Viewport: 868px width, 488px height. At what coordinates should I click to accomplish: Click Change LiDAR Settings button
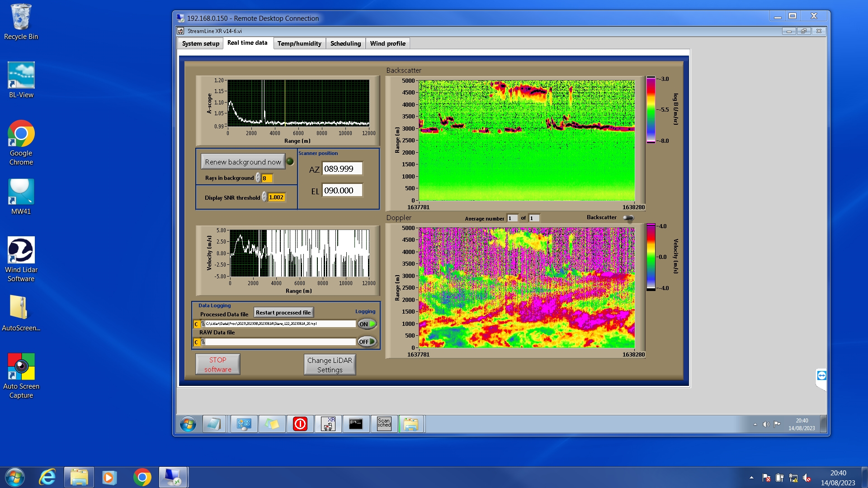click(330, 365)
